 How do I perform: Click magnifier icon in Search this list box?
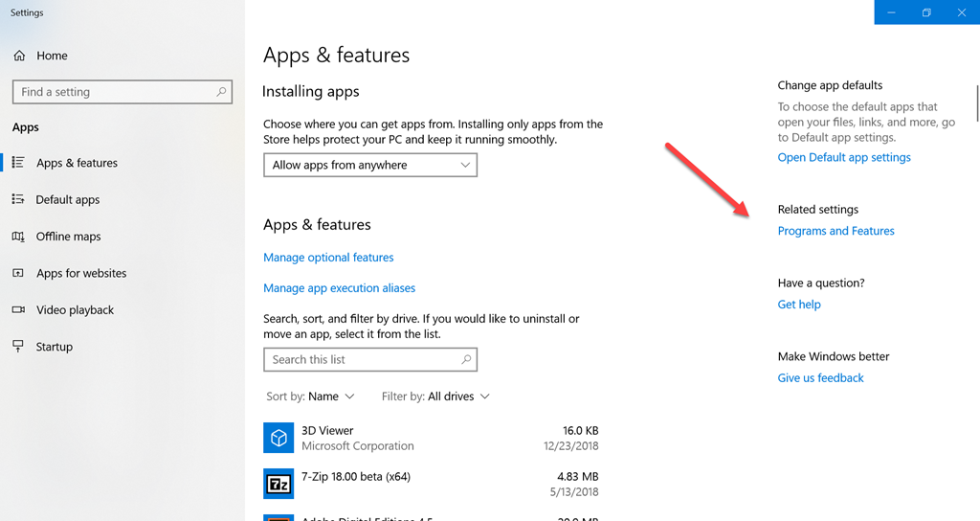click(x=466, y=360)
